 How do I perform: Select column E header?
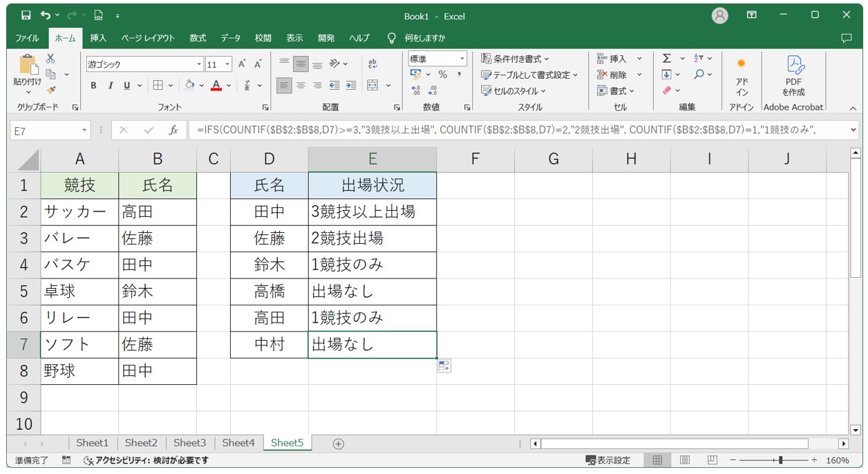coord(372,159)
